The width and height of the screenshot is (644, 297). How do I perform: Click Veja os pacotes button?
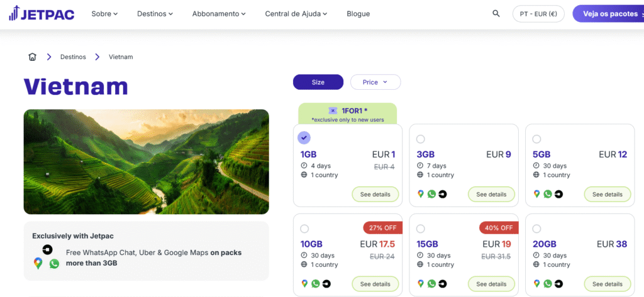tap(608, 14)
